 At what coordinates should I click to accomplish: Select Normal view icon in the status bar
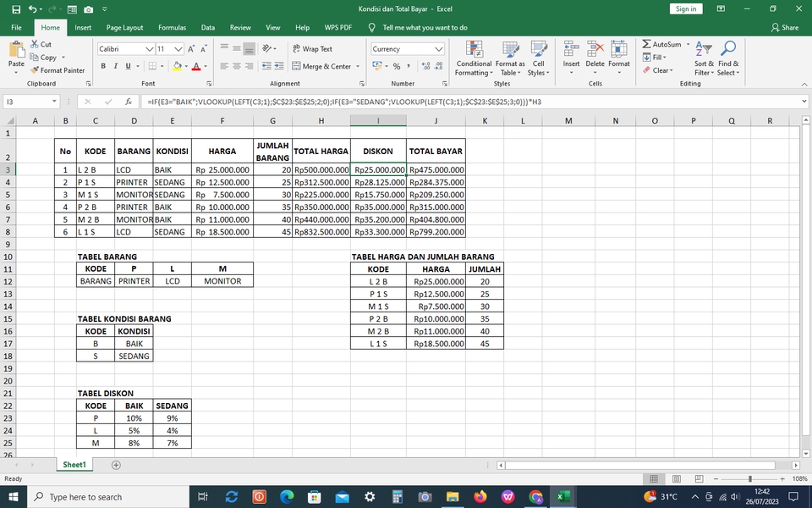point(654,478)
